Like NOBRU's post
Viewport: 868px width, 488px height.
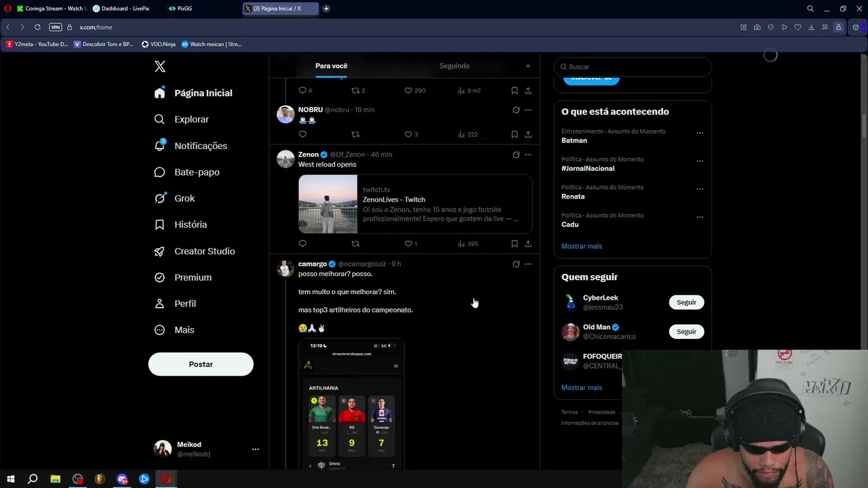tap(408, 134)
